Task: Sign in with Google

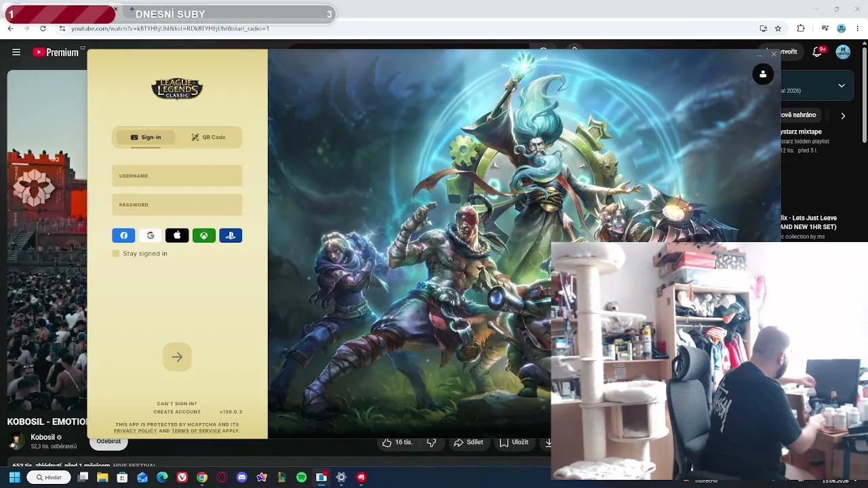Action: 151,235
